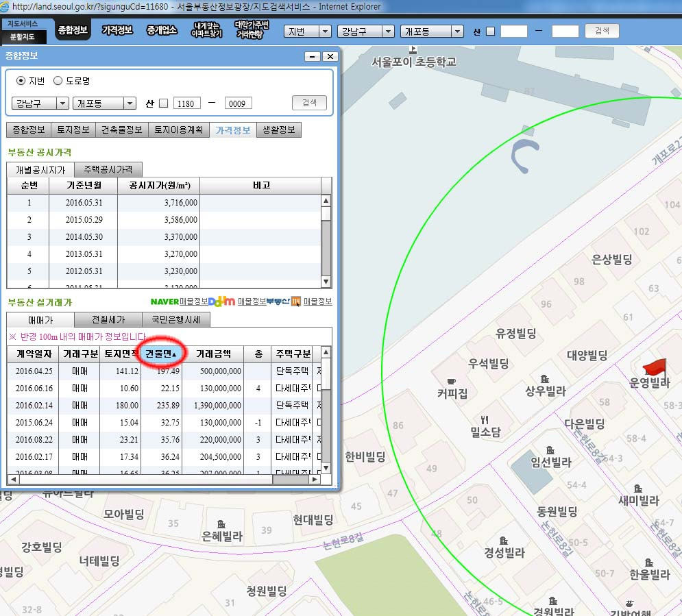Click the 검색 button in top toolbar
The height and width of the screenshot is (616, 682).
(602, 30)
